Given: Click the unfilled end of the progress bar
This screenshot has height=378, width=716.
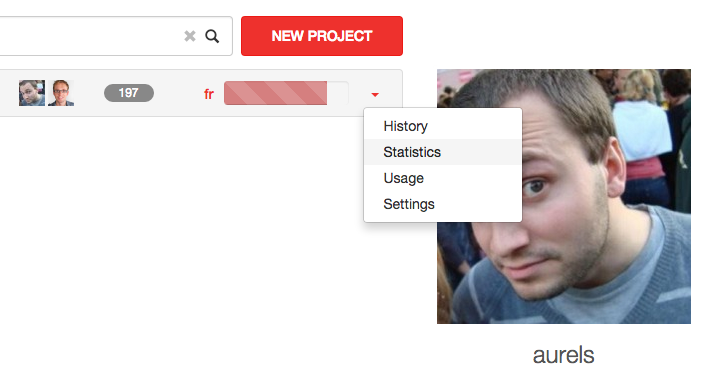Looking at the screenshot, I should coord(337,93).
